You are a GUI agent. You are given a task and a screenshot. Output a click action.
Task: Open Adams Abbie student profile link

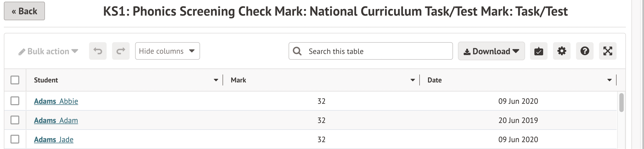pos(56,101)
